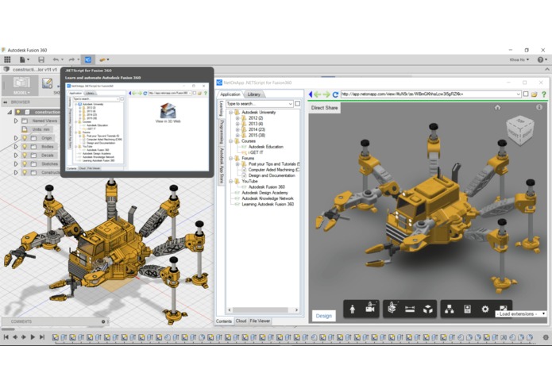
Task: Switch to the Cloud bottom tab
Action: click(241, 321)
